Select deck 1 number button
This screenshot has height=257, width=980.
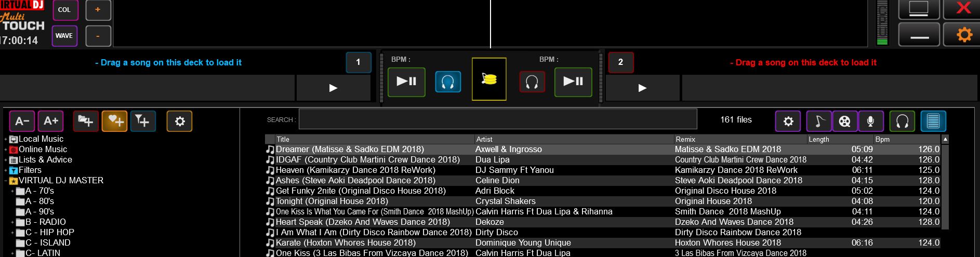click(358, 62)
